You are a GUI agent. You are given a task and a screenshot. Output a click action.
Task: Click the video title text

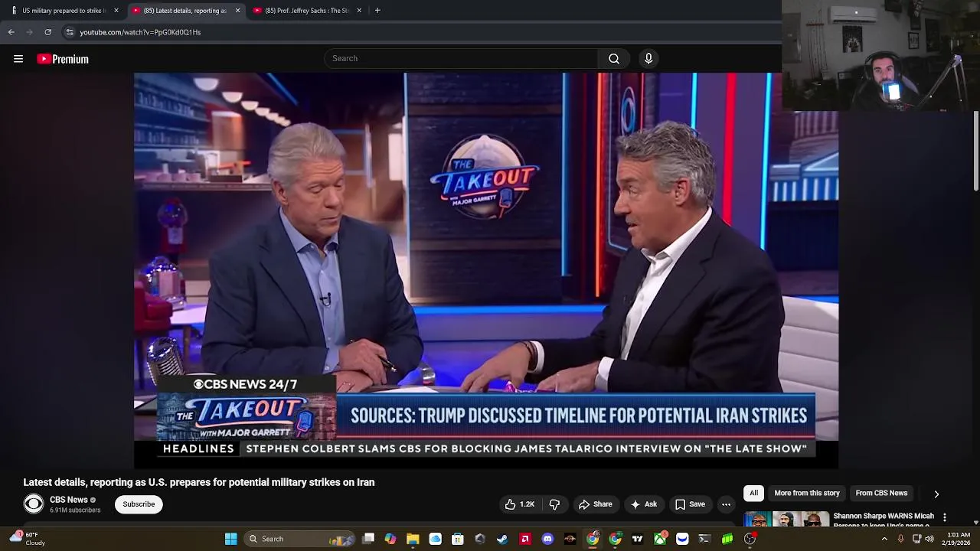[x=199, y=482]
